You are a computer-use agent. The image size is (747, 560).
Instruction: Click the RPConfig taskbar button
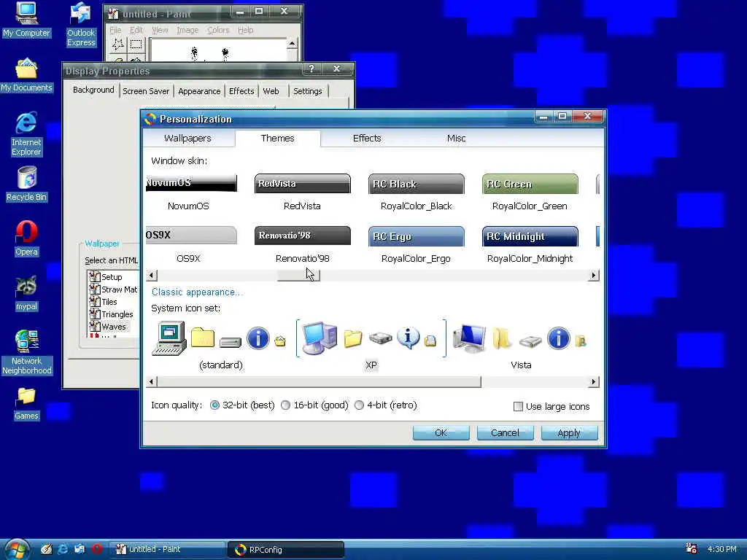tap(286, 550)
